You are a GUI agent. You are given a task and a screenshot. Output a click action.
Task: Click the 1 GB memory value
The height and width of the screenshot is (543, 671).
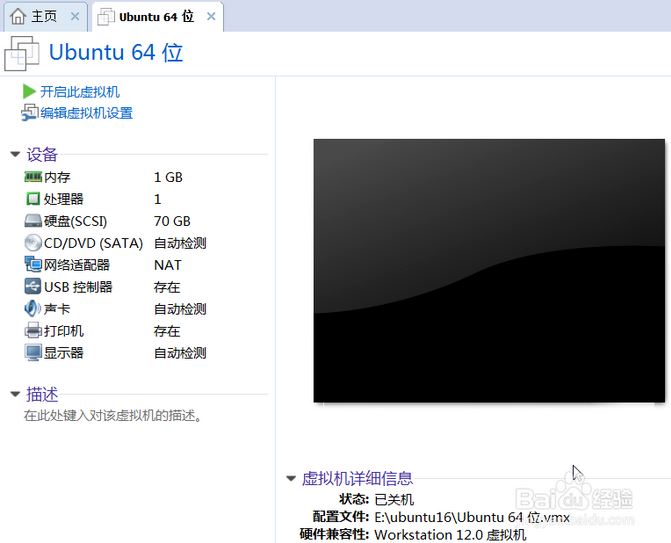click(168, 177)
